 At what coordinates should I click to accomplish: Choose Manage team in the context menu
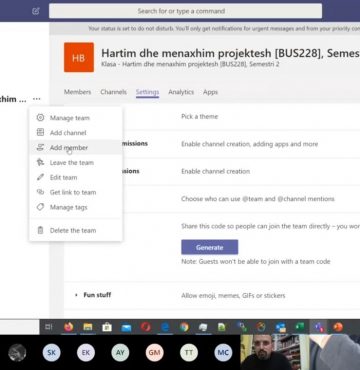pos(76,118)
